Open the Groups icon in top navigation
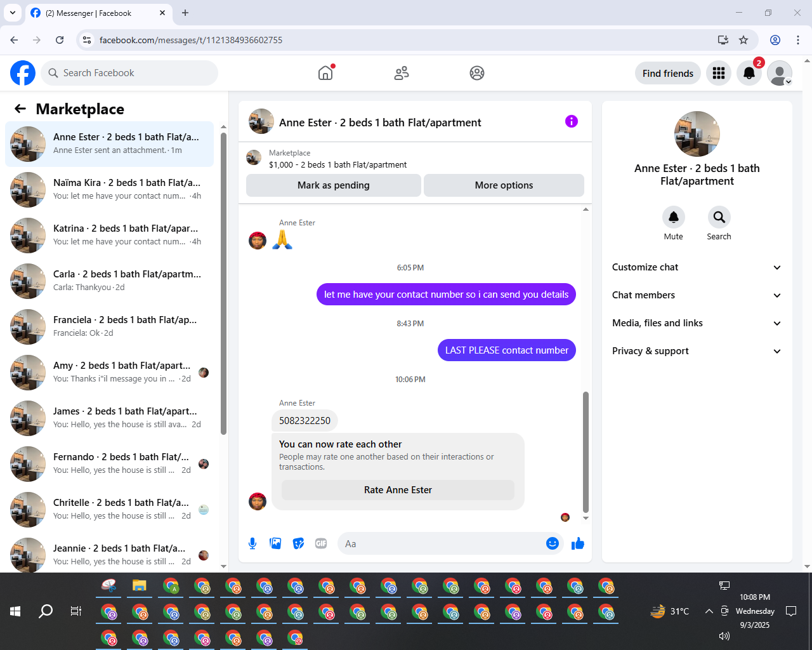 point(477,73)
